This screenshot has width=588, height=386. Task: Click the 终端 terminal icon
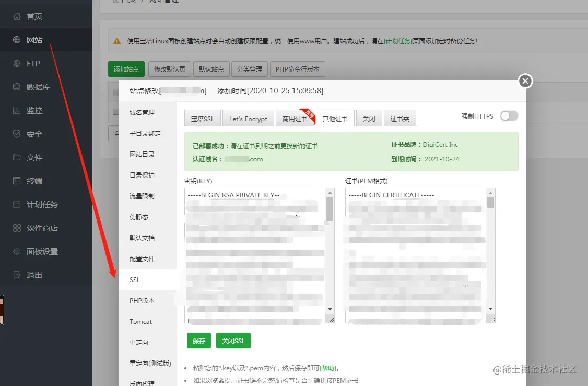[x=17, y=181]
